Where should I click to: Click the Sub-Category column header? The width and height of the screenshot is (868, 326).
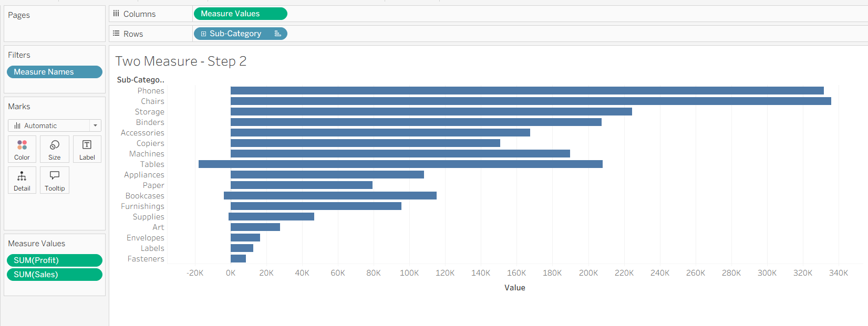point(140,80)
